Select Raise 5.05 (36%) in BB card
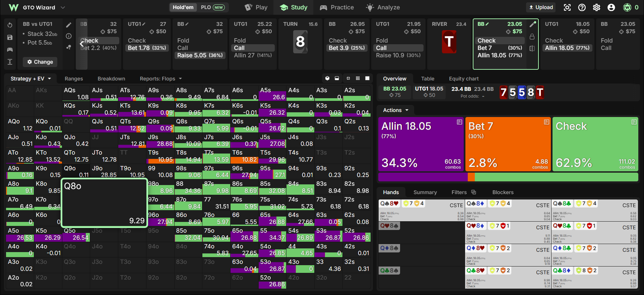 [x=200, y=55]
